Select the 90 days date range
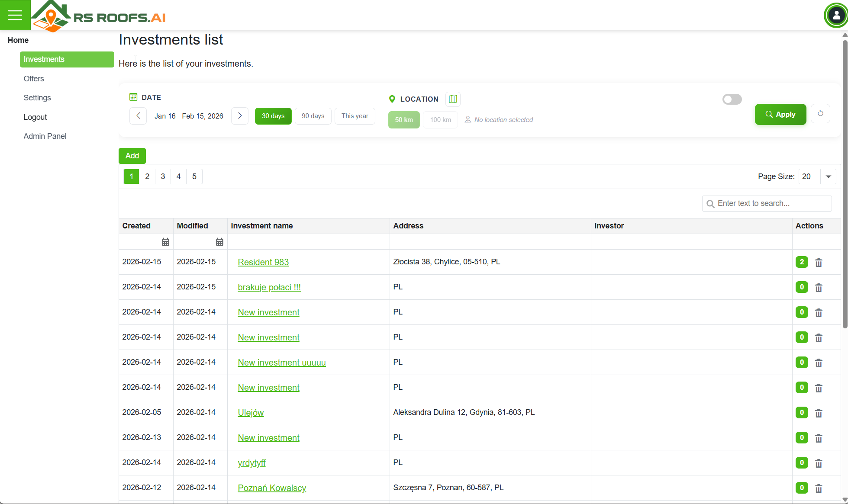The width and height of the screenshot is (848, 504). 313,116
